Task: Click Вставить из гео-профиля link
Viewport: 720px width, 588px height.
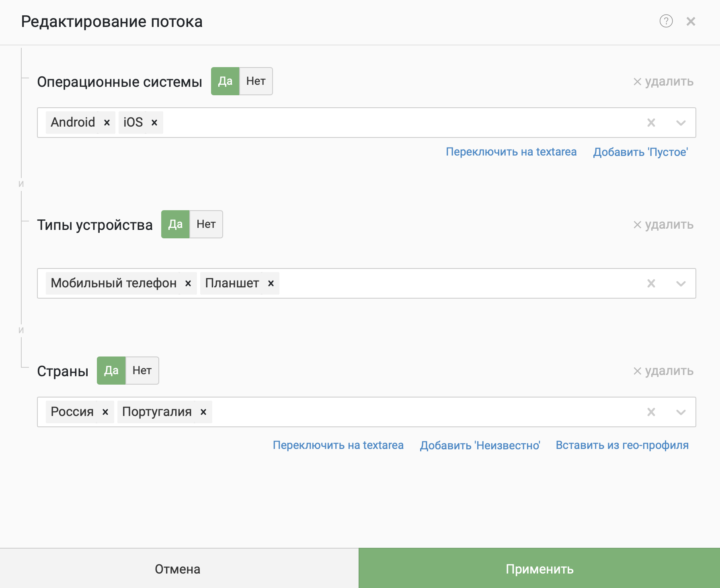Action: pyautogui.click(x=622, y=445)
